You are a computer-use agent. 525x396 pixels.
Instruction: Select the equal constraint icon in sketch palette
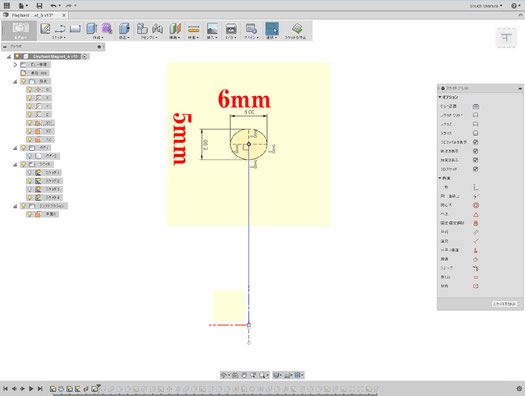click(x=475, y=277)
